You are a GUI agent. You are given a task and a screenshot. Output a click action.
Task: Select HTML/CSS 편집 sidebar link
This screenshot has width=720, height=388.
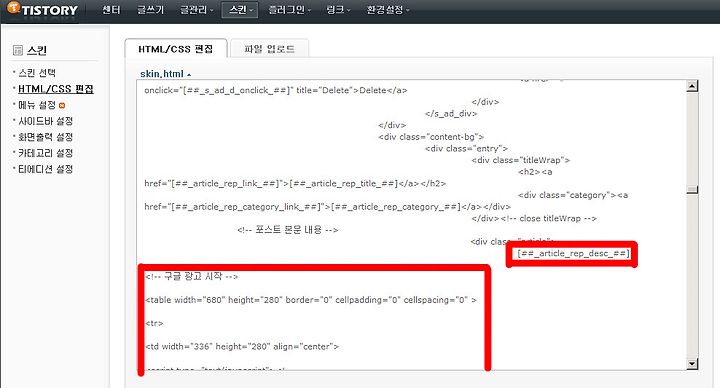point(56,89)
